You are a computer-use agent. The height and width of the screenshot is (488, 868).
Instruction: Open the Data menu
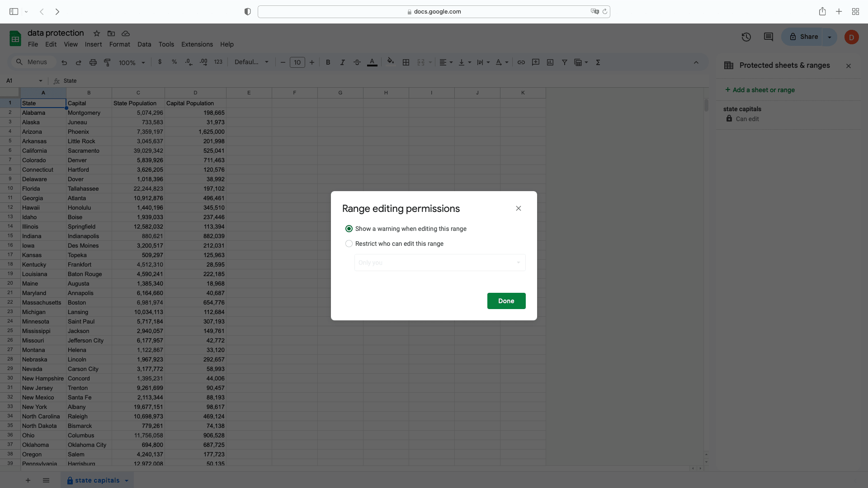(x=144, y=44)
